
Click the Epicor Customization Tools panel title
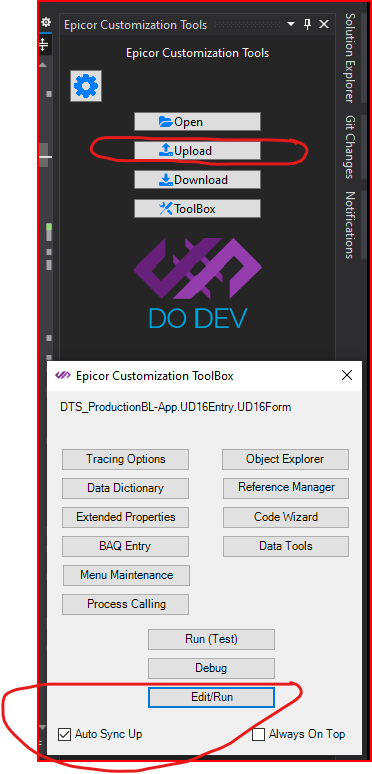point(136,25)
